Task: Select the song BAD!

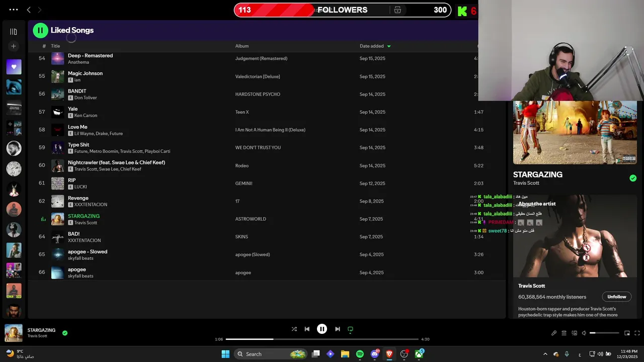Action: click(x=73, y=234)
